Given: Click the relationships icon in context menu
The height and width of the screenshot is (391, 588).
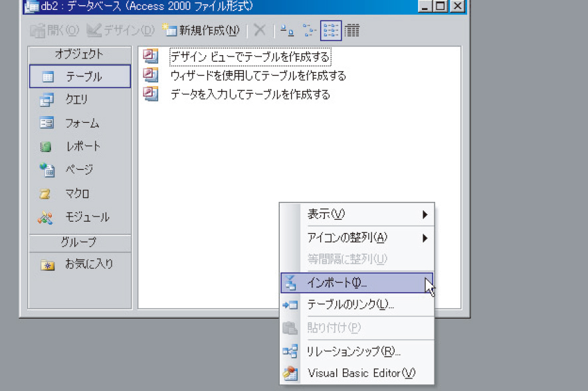Looking at the screenshot, I should point(290,351).
